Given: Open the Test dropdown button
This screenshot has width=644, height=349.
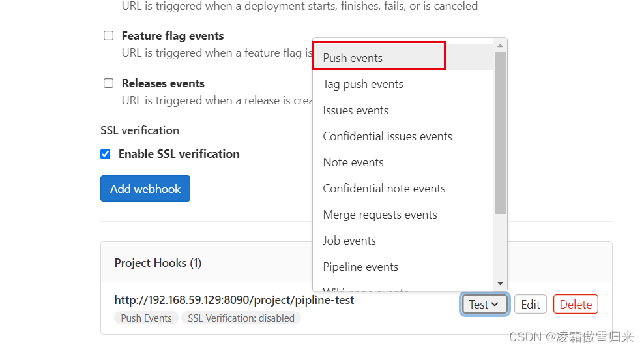Looking at the screenshot, I should [484, 304].
